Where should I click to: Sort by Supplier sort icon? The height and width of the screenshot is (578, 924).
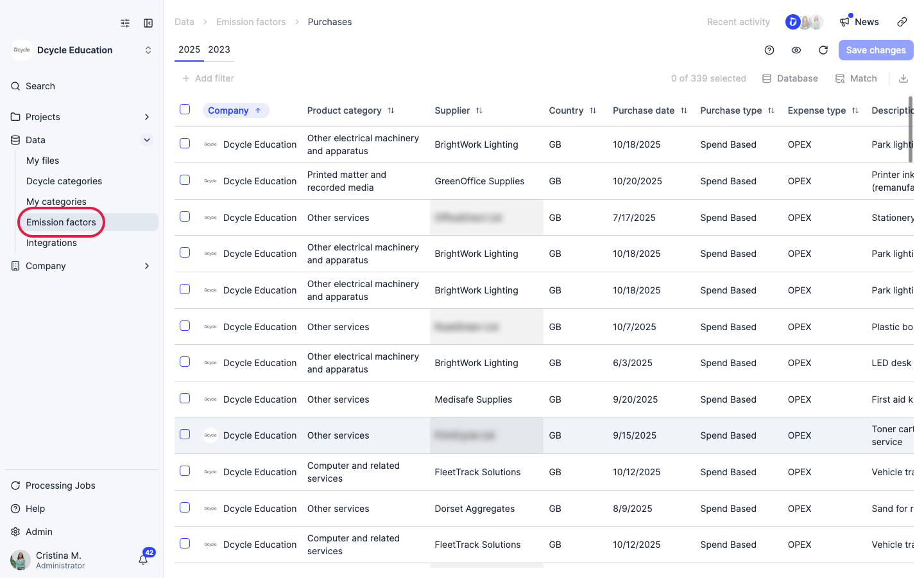coord(479,110)
